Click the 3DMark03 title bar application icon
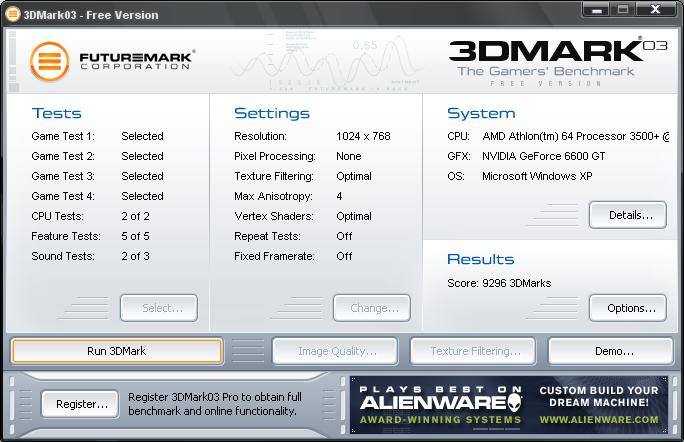The height and width of the screenshot is (442, 684). click(x=13, y=12)
